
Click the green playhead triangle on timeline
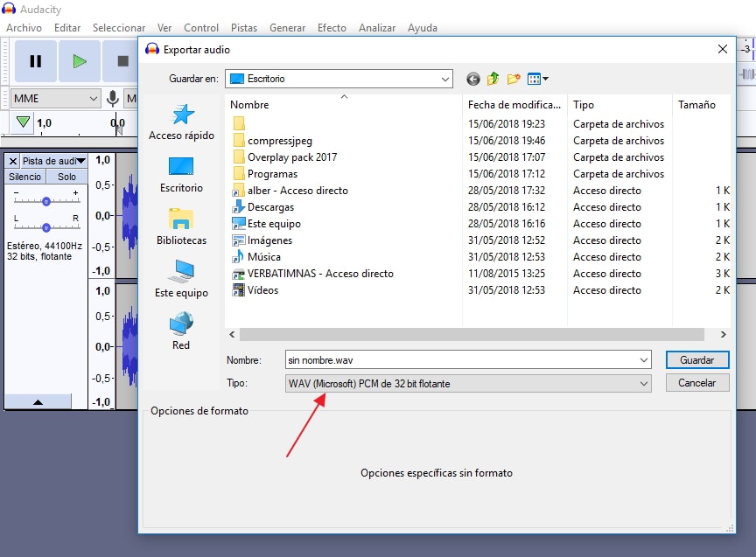tap(23, 122)
